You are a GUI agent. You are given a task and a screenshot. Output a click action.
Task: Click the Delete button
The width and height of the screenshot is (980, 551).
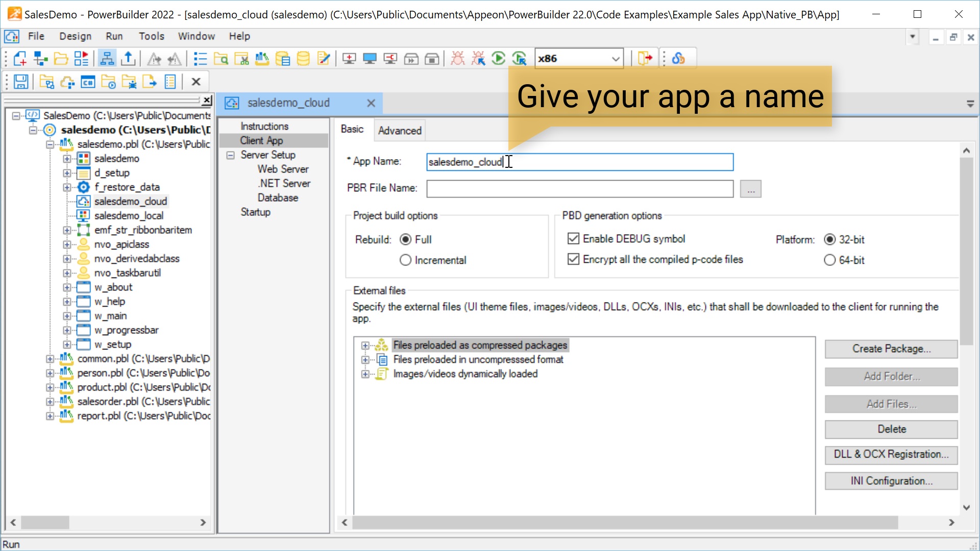pos(891,429)
